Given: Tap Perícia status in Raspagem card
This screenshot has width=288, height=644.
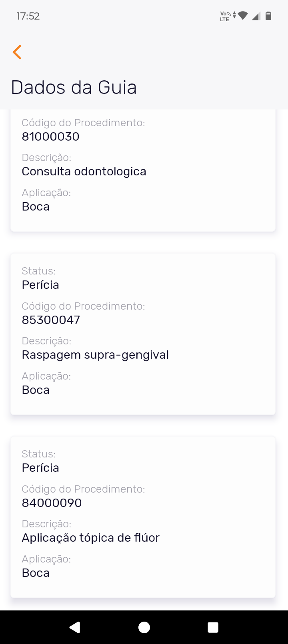Looking at the screenshot, I should (x=40, y=285).
